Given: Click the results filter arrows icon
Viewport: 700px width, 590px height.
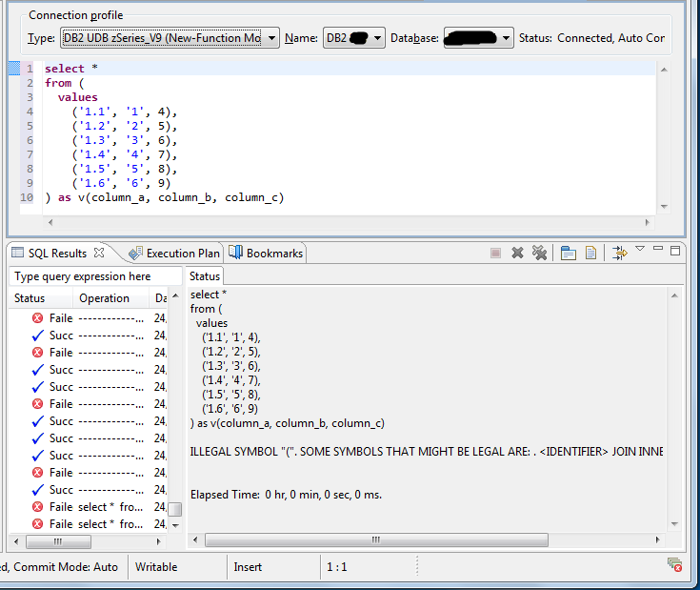Looking at the screenshot, I should point(620,253).
